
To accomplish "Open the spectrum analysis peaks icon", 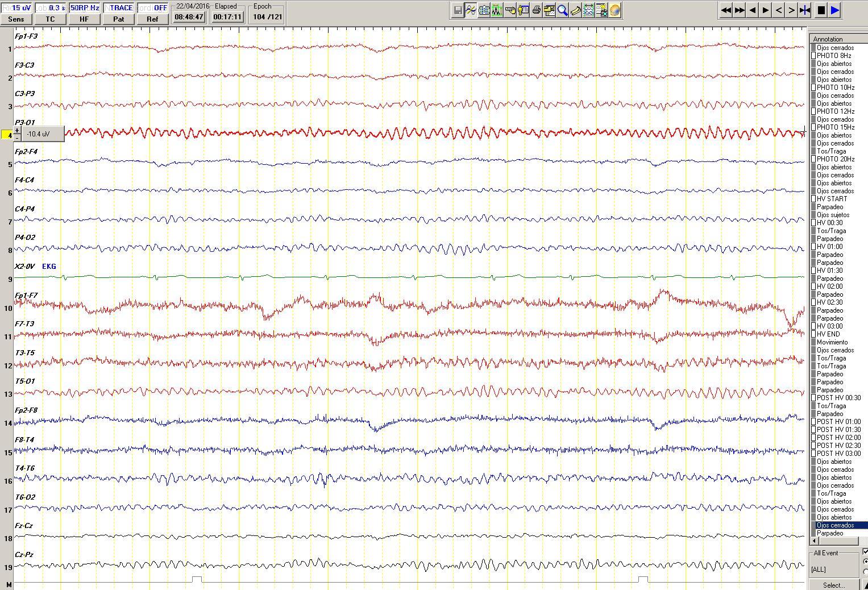I will coord(497,10).
